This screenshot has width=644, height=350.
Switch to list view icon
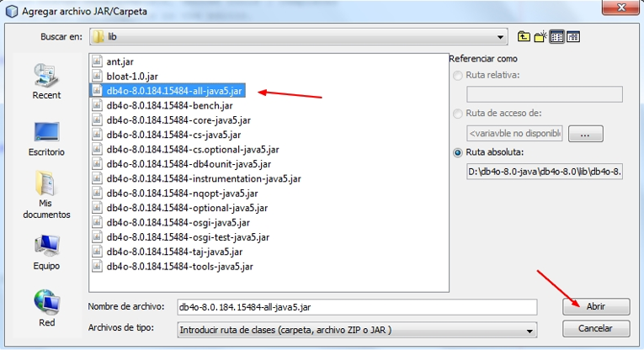[x=557, y=37]
